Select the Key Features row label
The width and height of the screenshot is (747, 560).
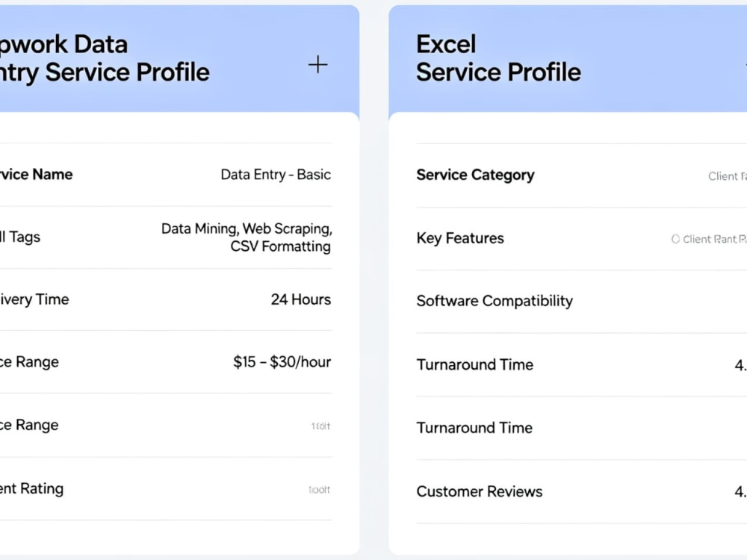click(460, 237)
